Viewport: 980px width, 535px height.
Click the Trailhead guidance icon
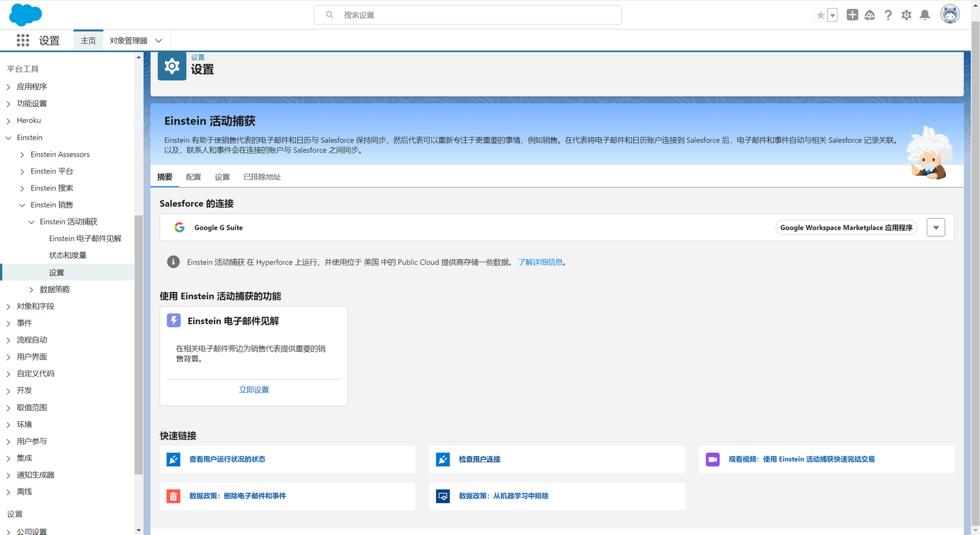(x=870, y=15)
